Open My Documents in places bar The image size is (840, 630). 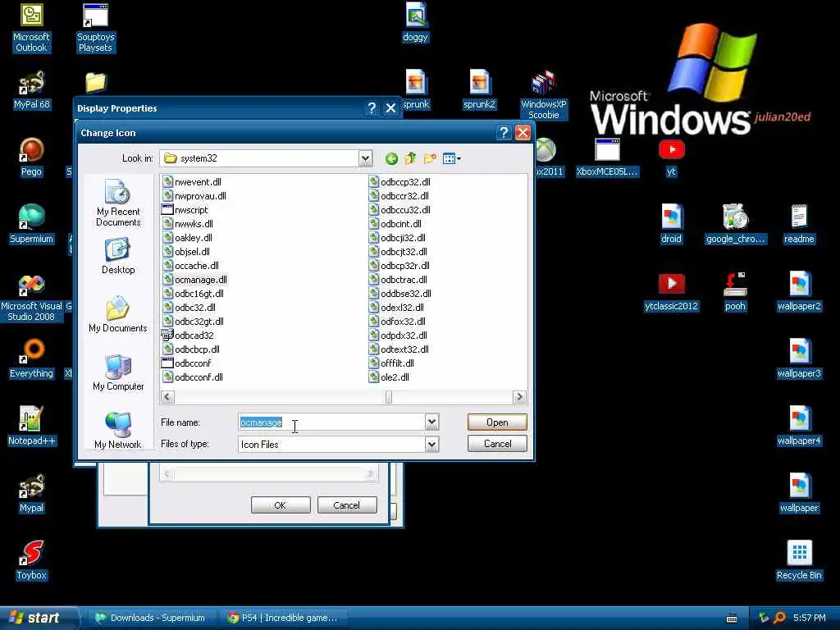[x=118, y=314]
